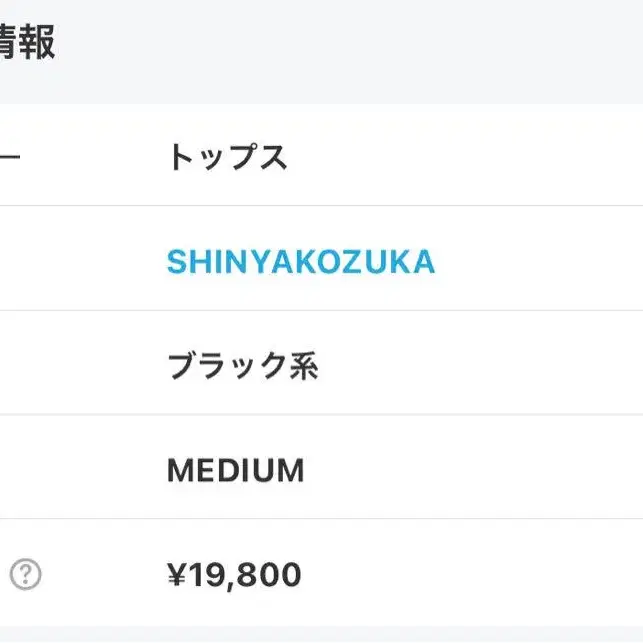
Task: Click the ¥19,800 price text
Action: coord(234,575)
